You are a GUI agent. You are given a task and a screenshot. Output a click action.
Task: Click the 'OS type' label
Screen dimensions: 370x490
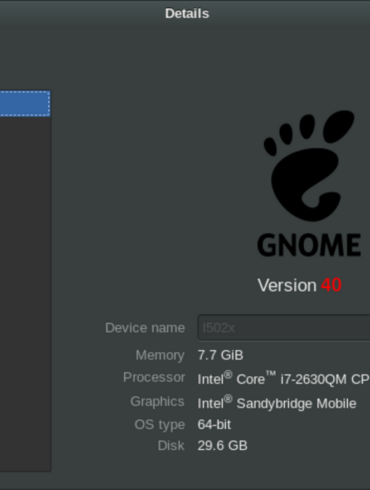(x=160, y=425)
